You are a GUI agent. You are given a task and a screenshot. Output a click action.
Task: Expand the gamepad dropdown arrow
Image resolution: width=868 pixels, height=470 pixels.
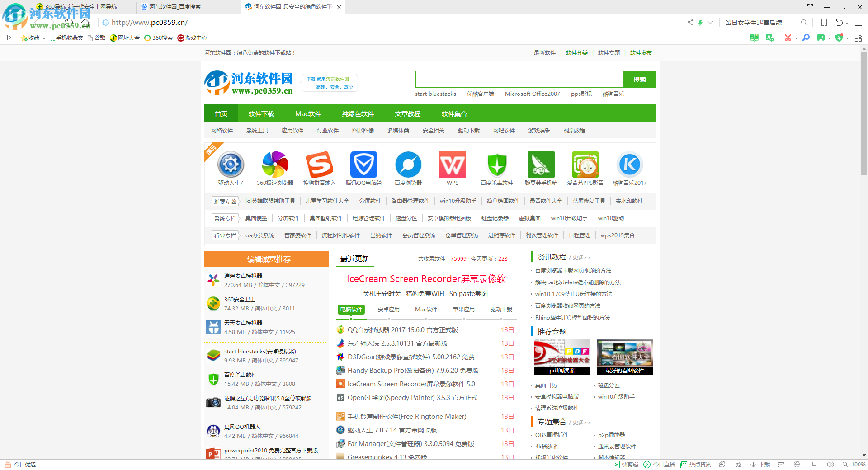click(829, 38)
